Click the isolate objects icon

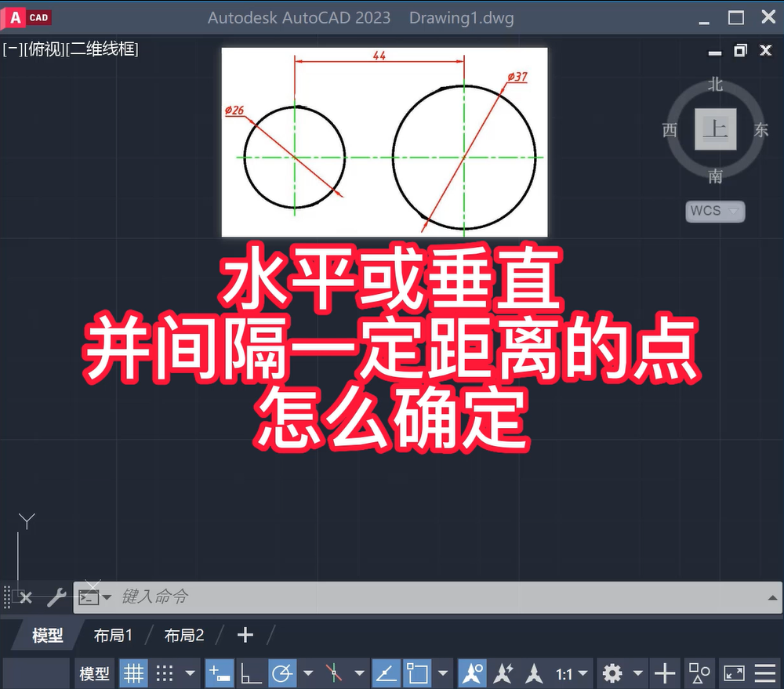click(x=699, y=673)
